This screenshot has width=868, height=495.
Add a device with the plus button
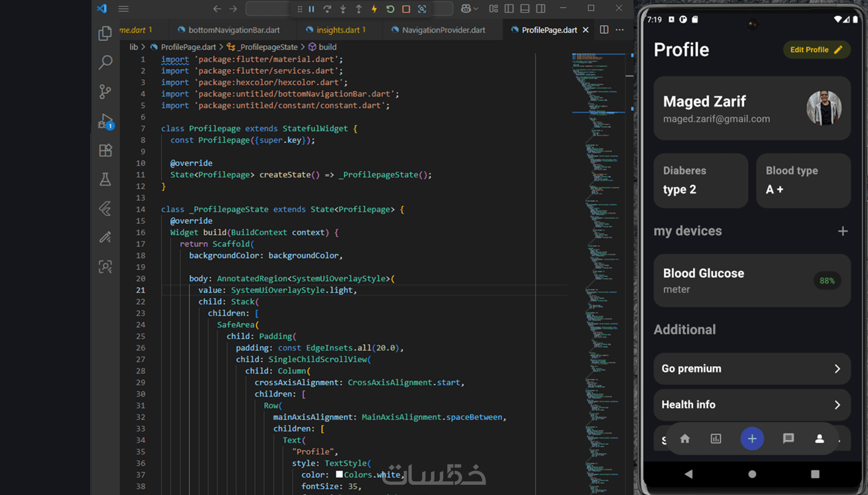[842, 231]
